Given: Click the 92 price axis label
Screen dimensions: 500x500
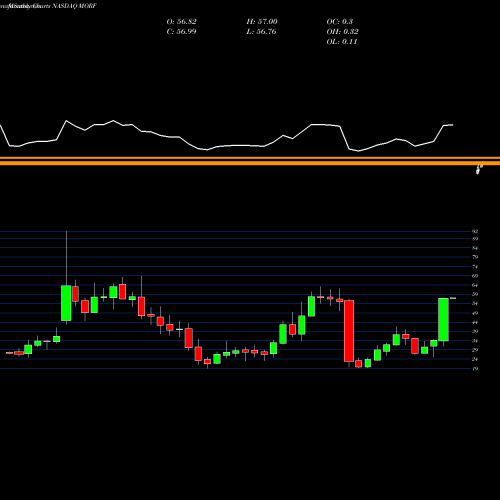Looking at the screenshot, I should pyautogui.click(x=475, y=231).
